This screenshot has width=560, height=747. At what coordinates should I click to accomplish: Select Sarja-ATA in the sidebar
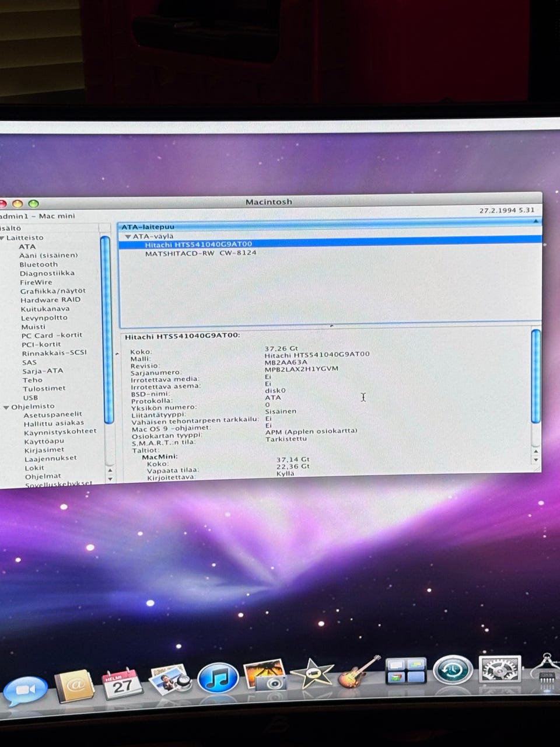click(x=43, y=371)
